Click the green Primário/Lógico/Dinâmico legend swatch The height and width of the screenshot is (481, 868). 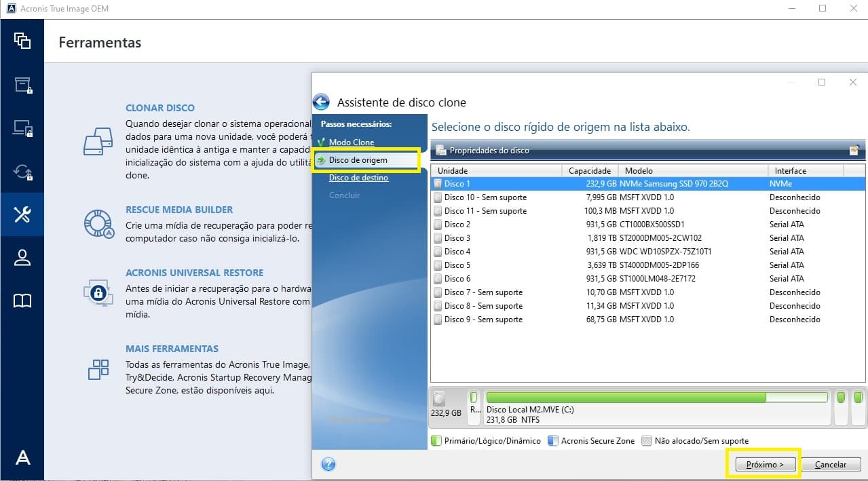[x=437, y=441]
